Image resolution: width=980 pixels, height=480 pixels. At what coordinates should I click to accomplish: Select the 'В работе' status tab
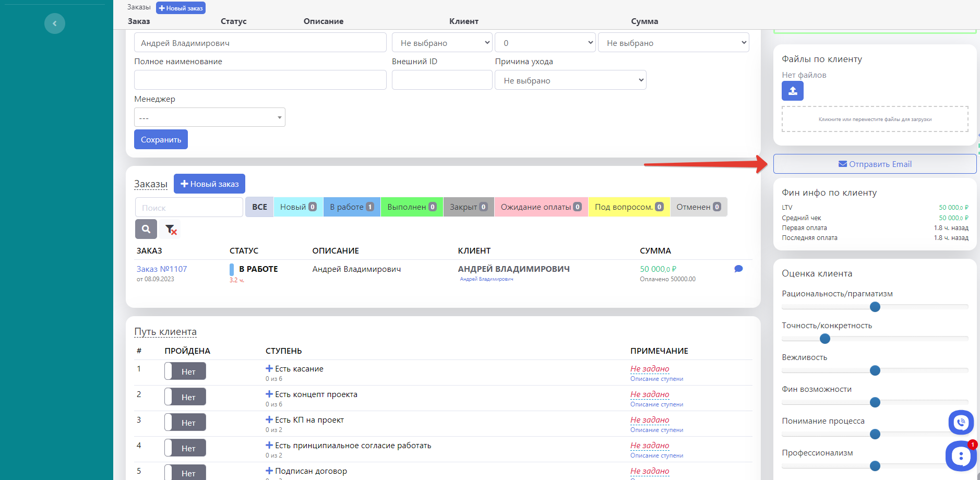[351, 207]
